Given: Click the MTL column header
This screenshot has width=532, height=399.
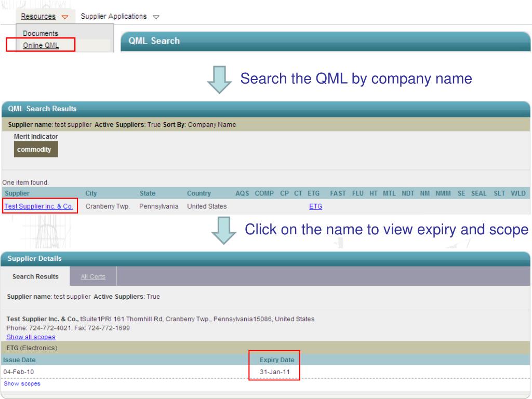Looking at the screenshot, I should tap(389, 193).
